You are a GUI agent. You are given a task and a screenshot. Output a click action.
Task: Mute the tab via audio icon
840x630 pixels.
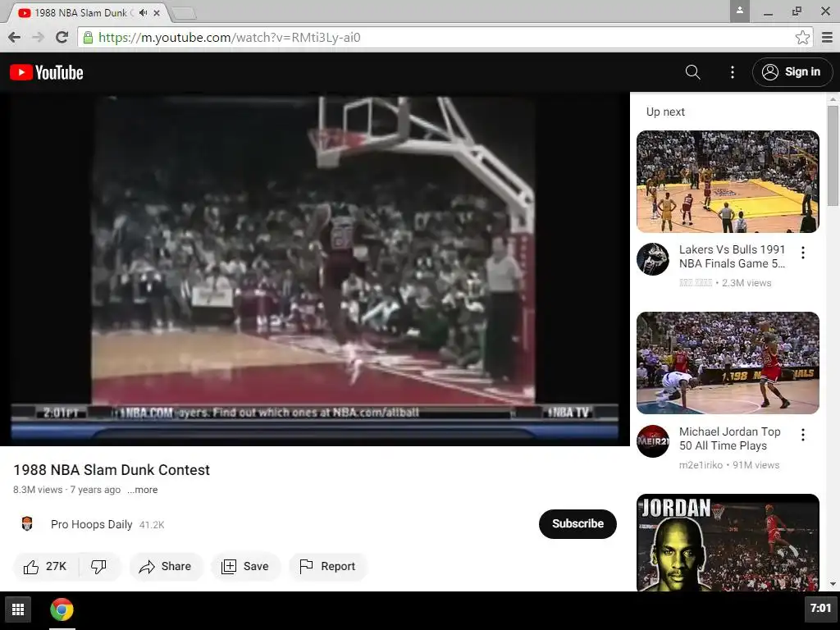pos(143,13)
